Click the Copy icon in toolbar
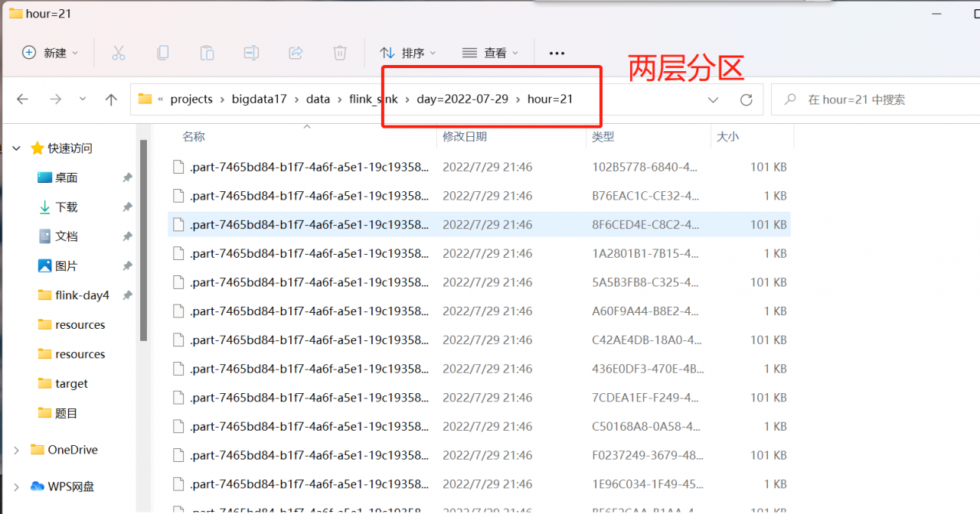 coord(162,53)
